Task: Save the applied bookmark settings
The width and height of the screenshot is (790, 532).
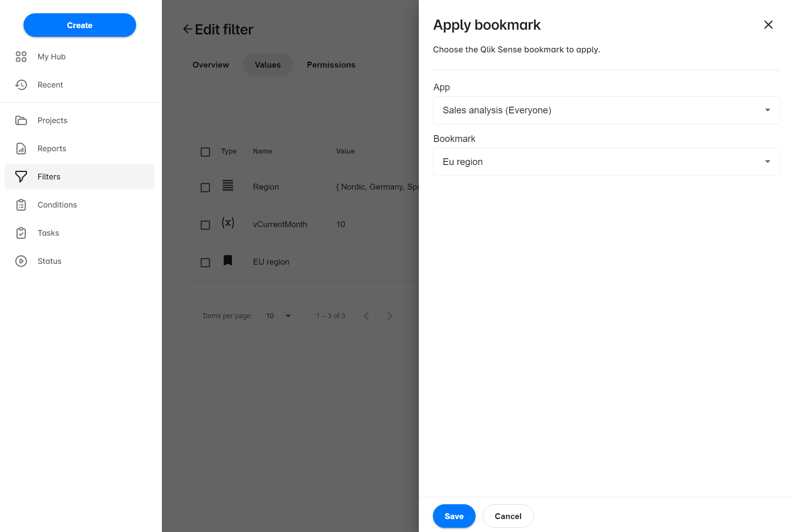Action: coord(454,516)
